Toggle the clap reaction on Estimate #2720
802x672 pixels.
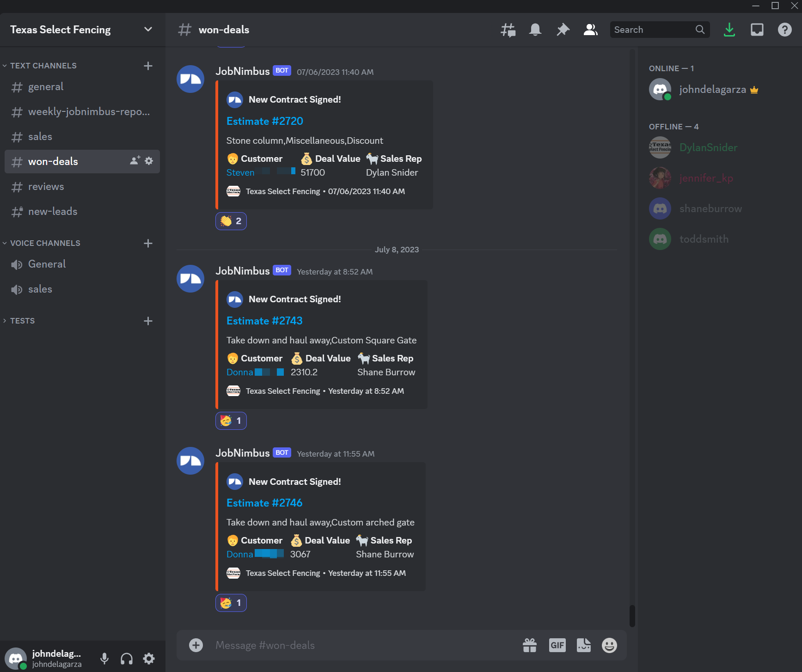231,221
